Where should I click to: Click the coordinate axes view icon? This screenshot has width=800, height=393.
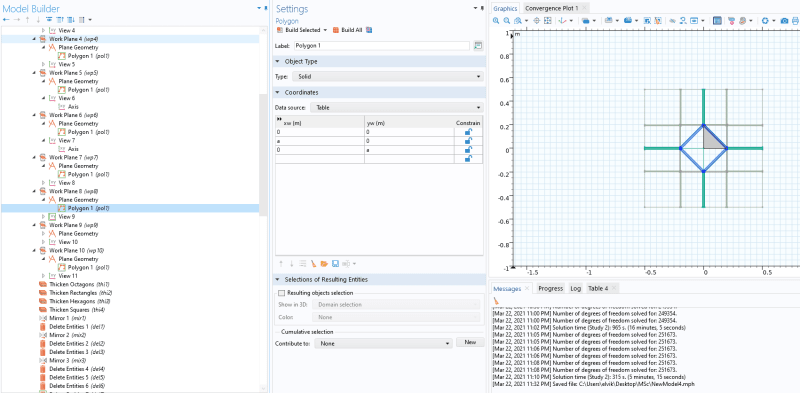pyautogui.click(x=563, y=21)
